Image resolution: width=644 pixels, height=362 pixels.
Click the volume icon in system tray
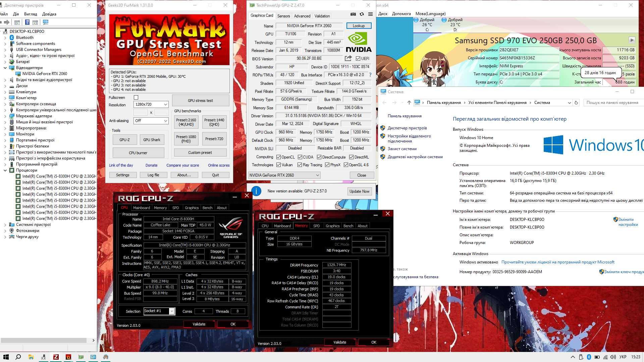613,357
